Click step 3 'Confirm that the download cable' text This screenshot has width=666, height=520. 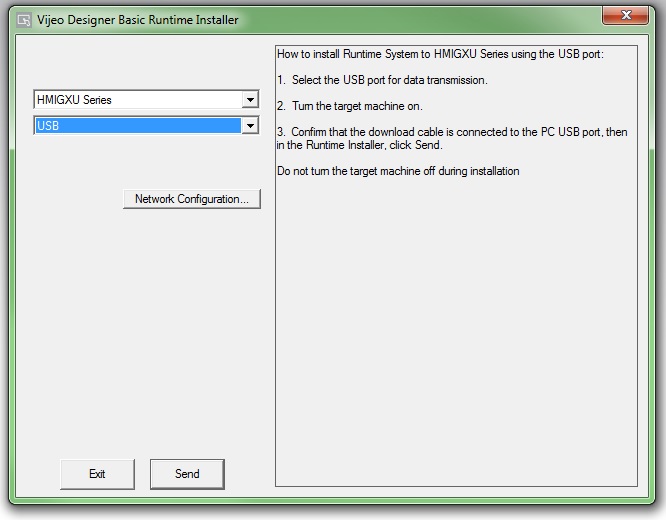coord(452,138)
